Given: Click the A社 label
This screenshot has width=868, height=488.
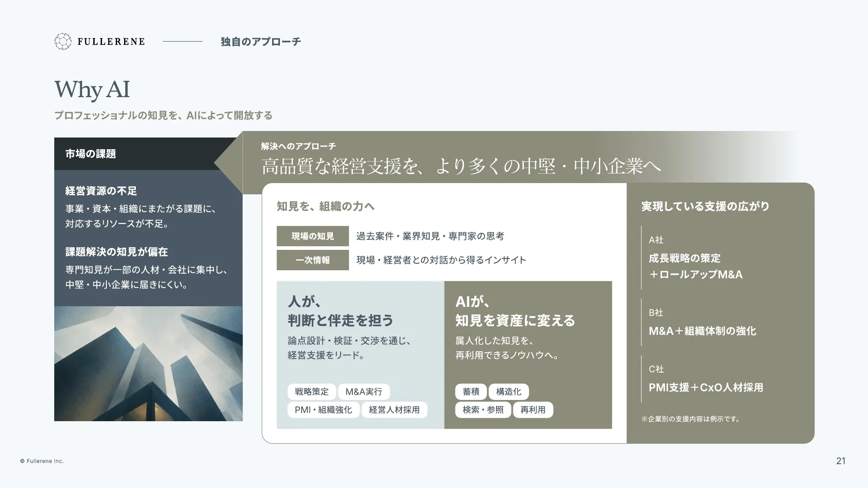Looking at the screenshot, I should (656, 240).
